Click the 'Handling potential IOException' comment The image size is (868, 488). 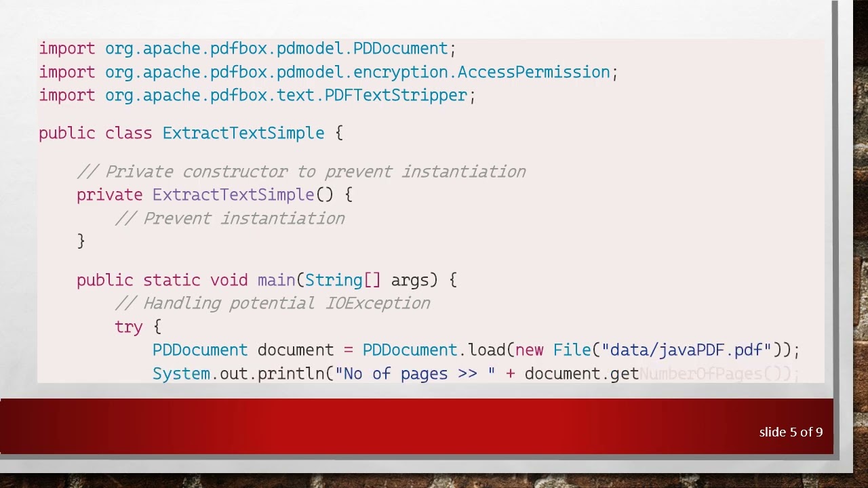click(273, 303)
